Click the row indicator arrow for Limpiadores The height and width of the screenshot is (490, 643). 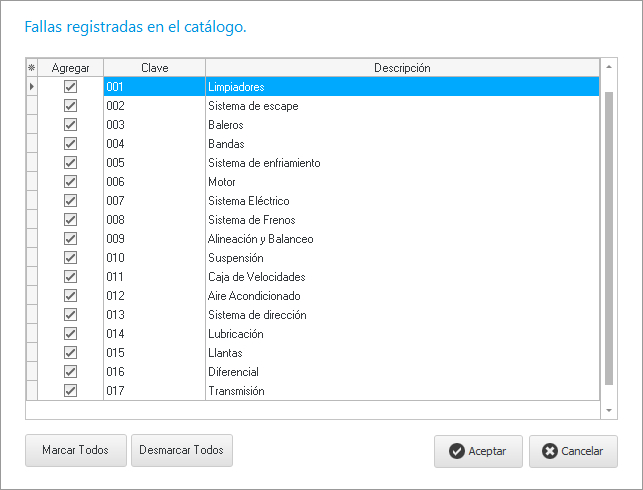(31, 87)
